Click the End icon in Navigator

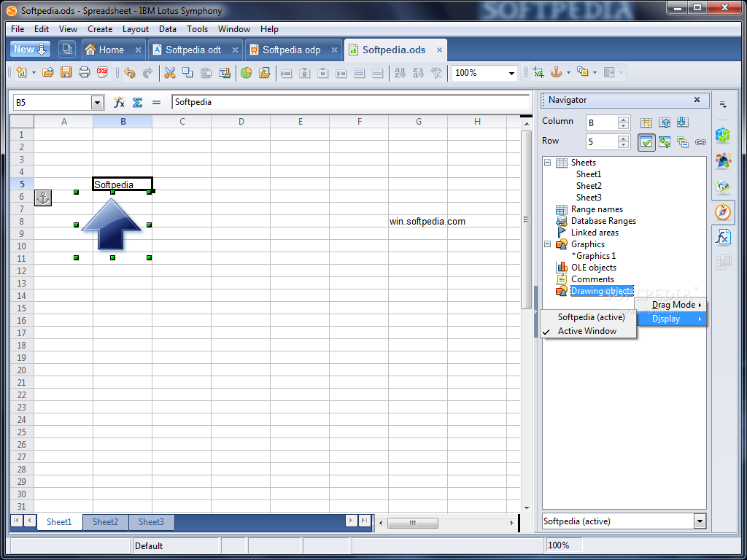683,122
